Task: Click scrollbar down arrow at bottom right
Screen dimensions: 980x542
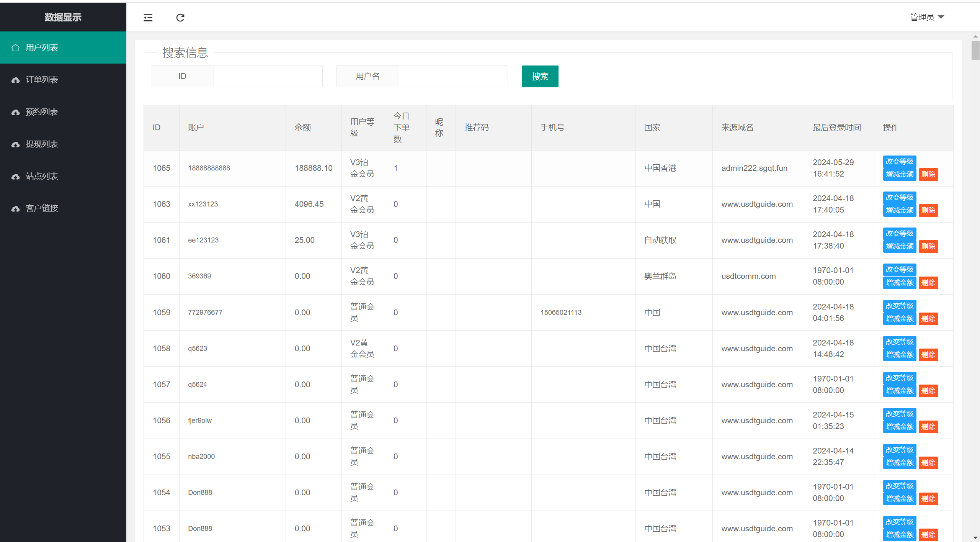Action: 975,538
